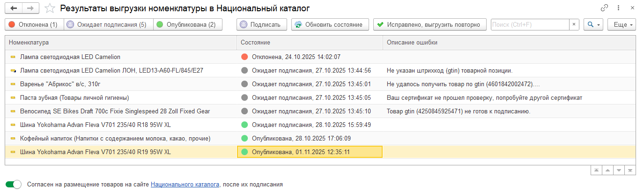Viewport: 644px width, 193px height.
Task: Jump to last row of the list
Action: (x=630, y=170)
